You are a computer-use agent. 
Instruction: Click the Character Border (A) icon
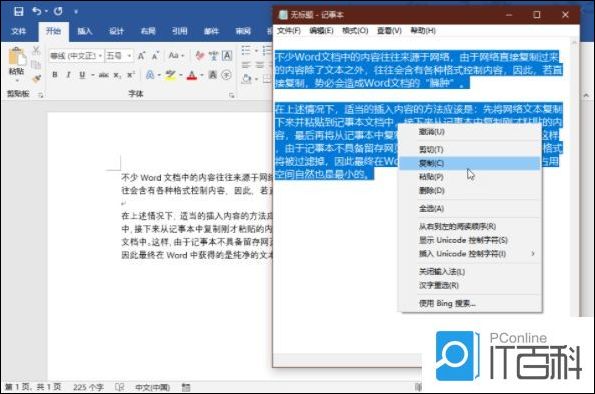[x=227, y=56]
